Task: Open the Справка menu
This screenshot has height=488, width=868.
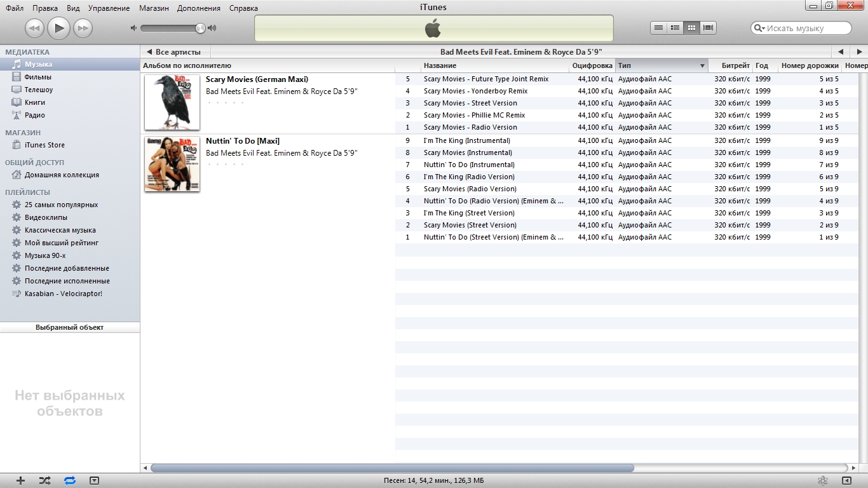Action: [243, 8]
